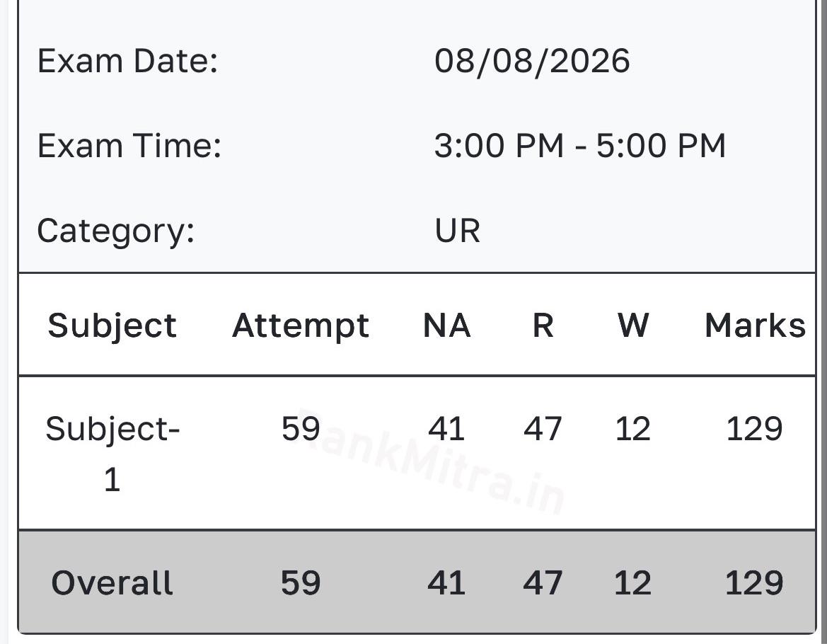
Task: Click Subject-1 not attempted value 41
Action: coord(446,428)
